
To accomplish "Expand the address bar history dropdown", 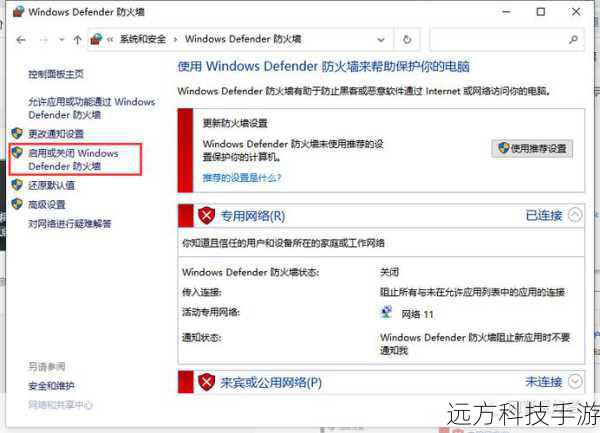I will coord(381,39).
